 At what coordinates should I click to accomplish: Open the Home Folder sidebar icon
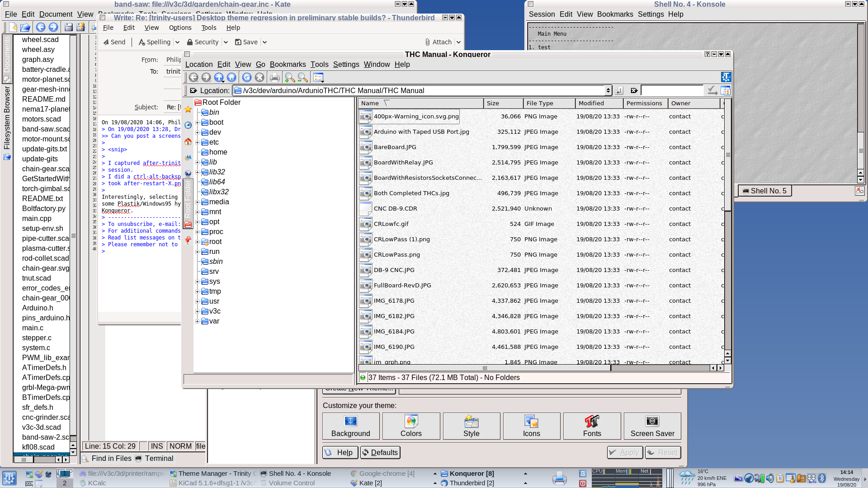(188, 141)
